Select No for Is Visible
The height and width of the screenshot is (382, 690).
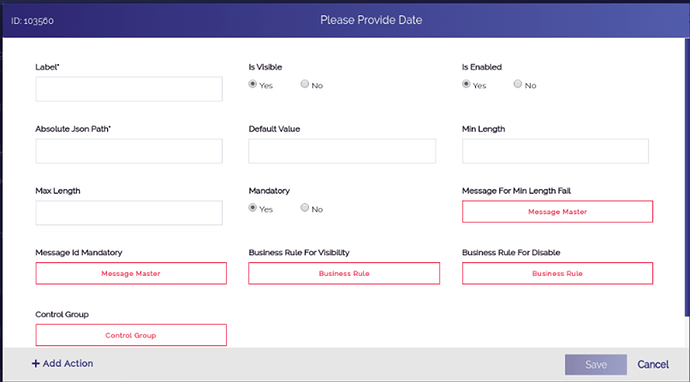pyautogui.click(x=305, y=84)
